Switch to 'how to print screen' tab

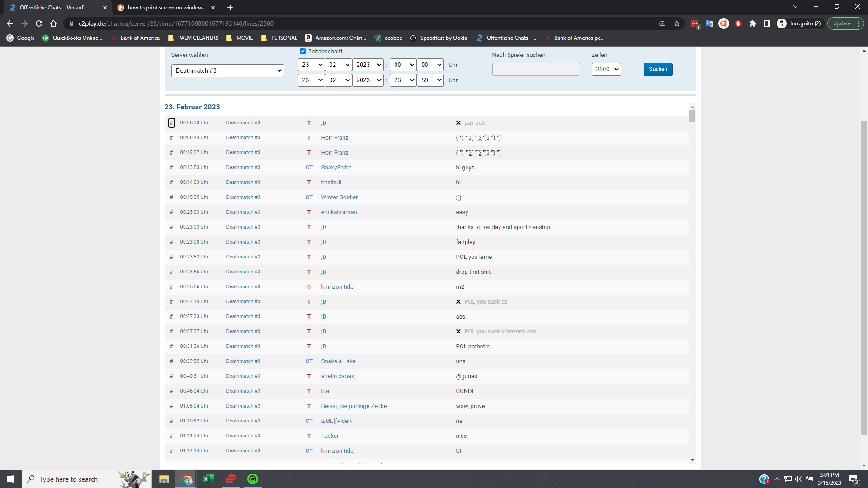(165, 8)
